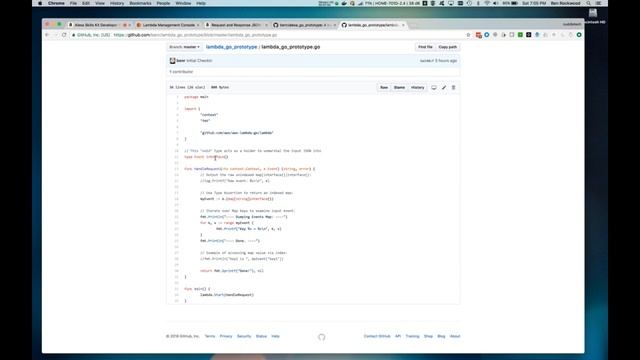Image resolution: width=640 pixels, height=360 pixels.
Task: Click the green square extension icon
Action: pyautogui.click(x=520, y=35)
